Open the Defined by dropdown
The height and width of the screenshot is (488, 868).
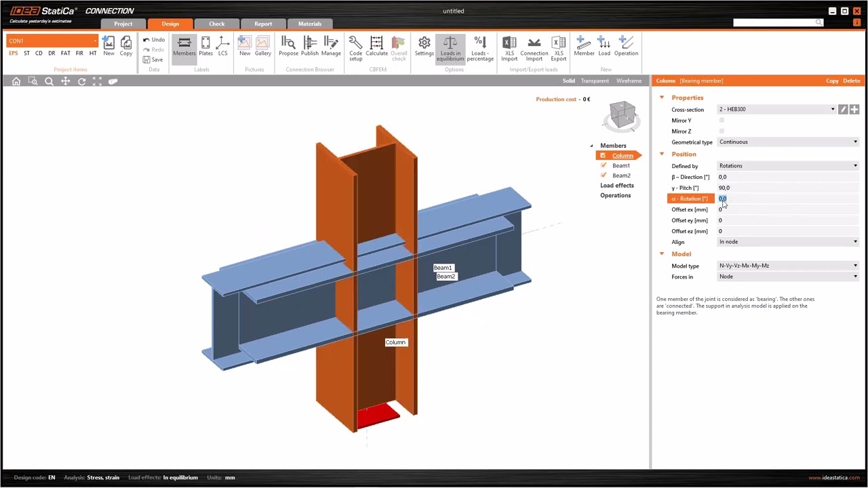click(788, 165)
